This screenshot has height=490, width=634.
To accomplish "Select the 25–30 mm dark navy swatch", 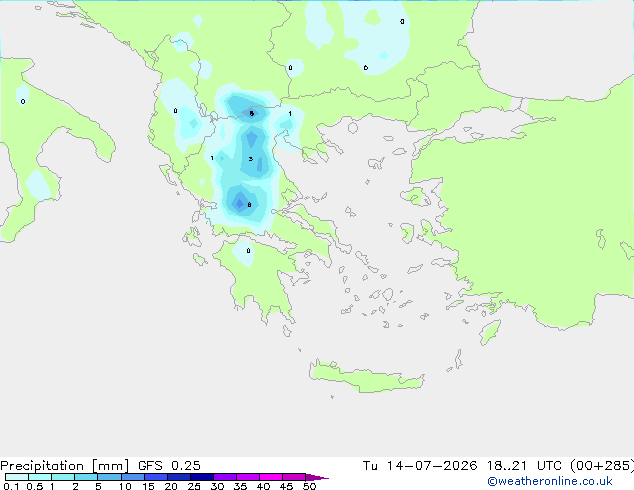I will (202, 477).
